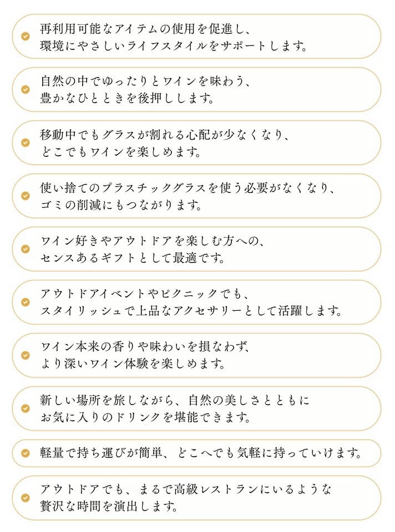
Task: Click the check icon next to 使い捨てのプラスチックグラス text
Action: click(x=26, y=196)
